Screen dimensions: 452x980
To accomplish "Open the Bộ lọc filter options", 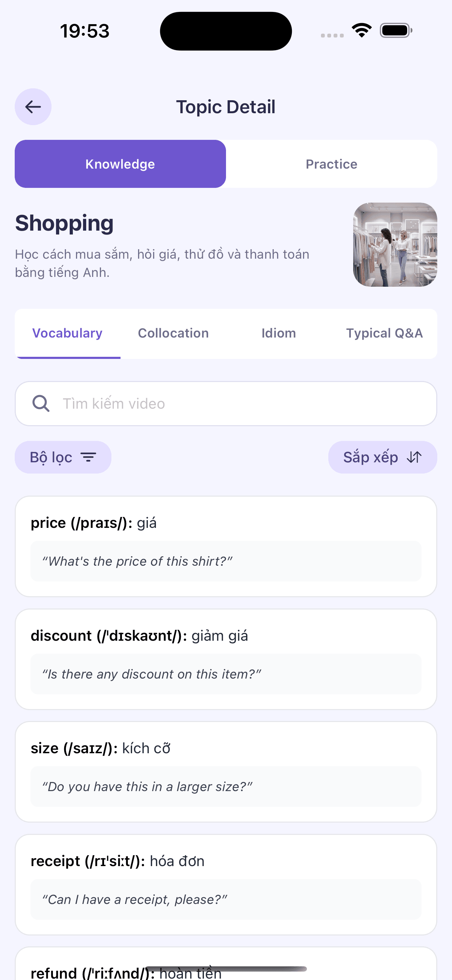I will pyautogui.click(x=63, y=457).
